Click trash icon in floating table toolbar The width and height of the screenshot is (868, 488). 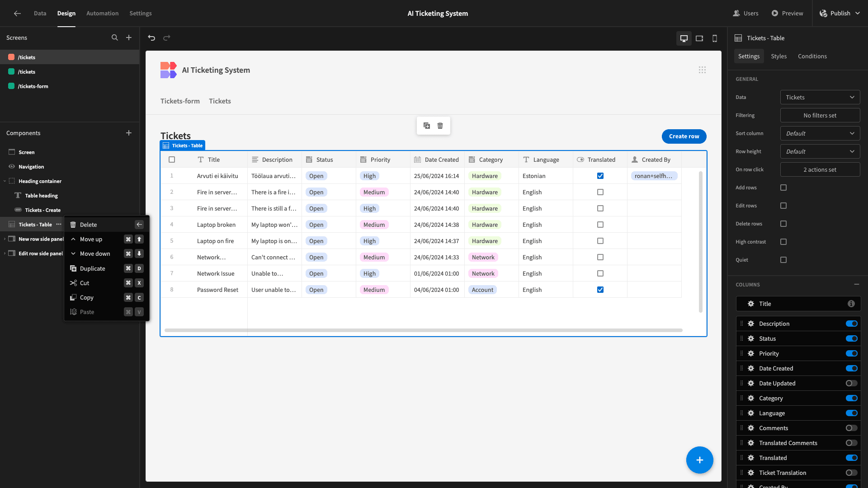click(x=440, y=126)
